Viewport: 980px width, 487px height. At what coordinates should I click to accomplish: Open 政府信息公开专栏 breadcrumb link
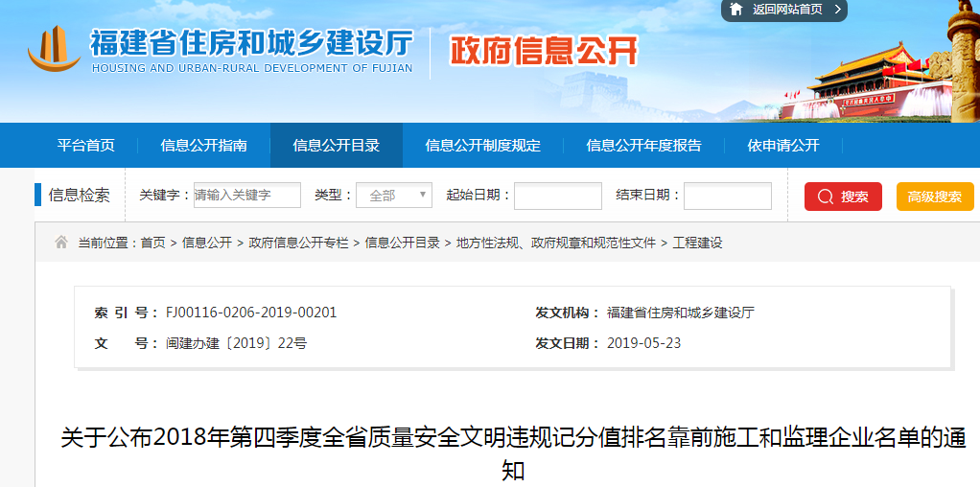pos(298,243)
